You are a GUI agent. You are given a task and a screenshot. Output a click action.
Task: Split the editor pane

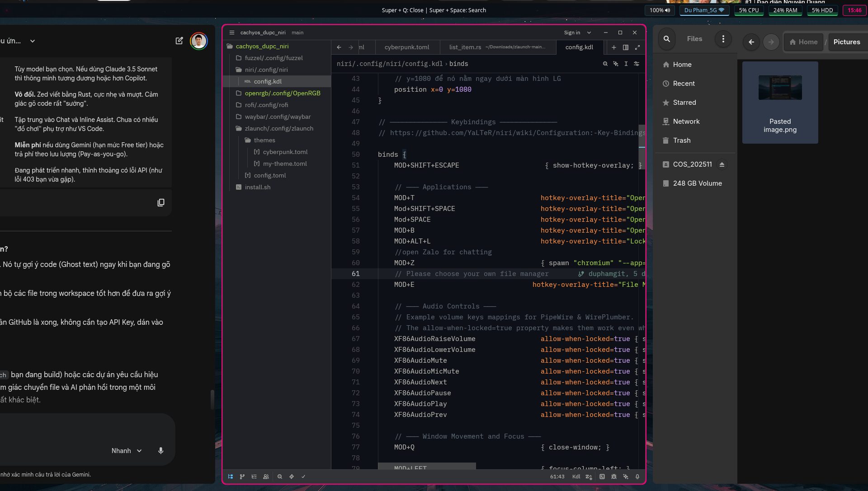coord(626,47)
